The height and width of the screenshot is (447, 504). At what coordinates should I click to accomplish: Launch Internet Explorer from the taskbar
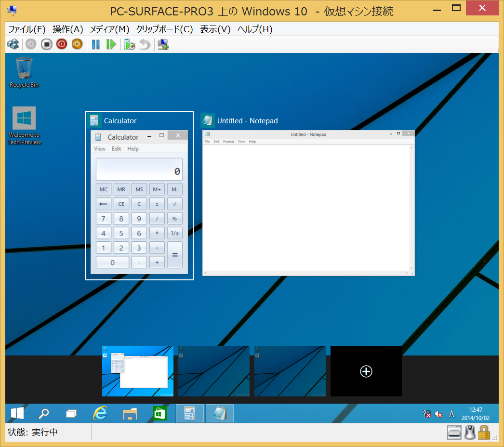tap(100, 413)
